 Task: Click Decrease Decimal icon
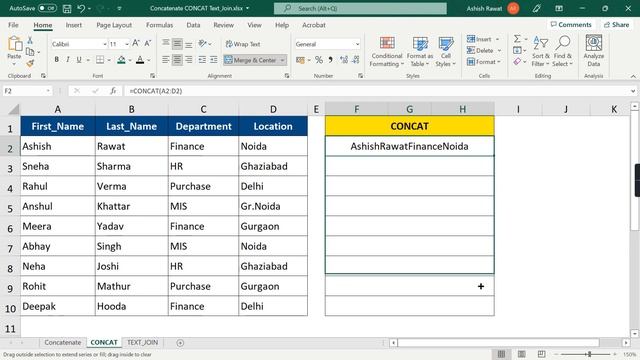tap(356, 60)
